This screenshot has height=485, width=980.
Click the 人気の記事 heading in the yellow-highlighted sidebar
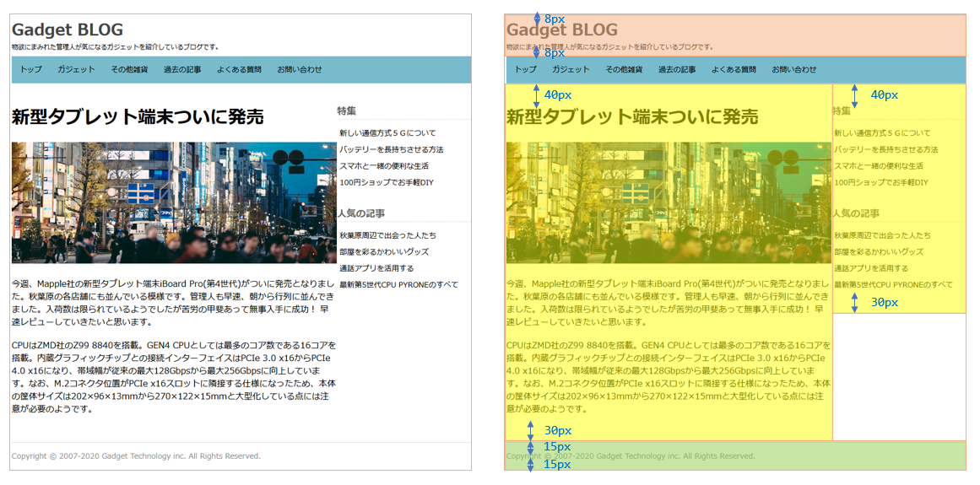pos(856,213)
